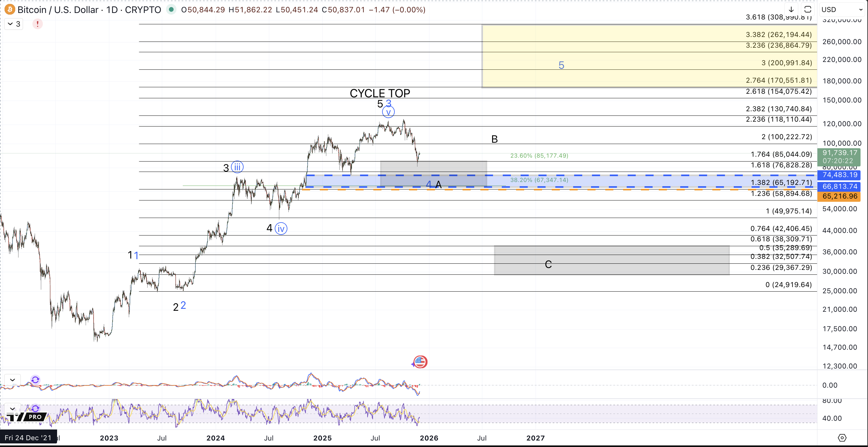The width and height of the screenshot is (868, 447).
Task: Click the CYCLE TOP text label
Action: (380, 93)
